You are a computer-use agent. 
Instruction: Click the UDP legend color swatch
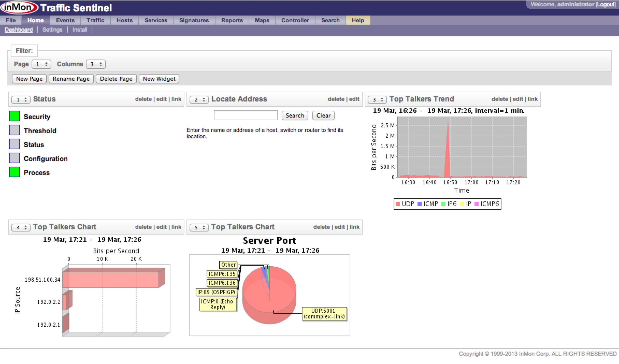tap(398, 204)
